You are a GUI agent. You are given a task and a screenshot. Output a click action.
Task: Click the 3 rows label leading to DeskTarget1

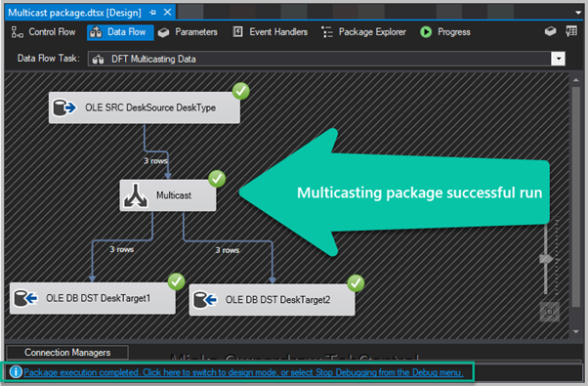[x=121, y=249]
